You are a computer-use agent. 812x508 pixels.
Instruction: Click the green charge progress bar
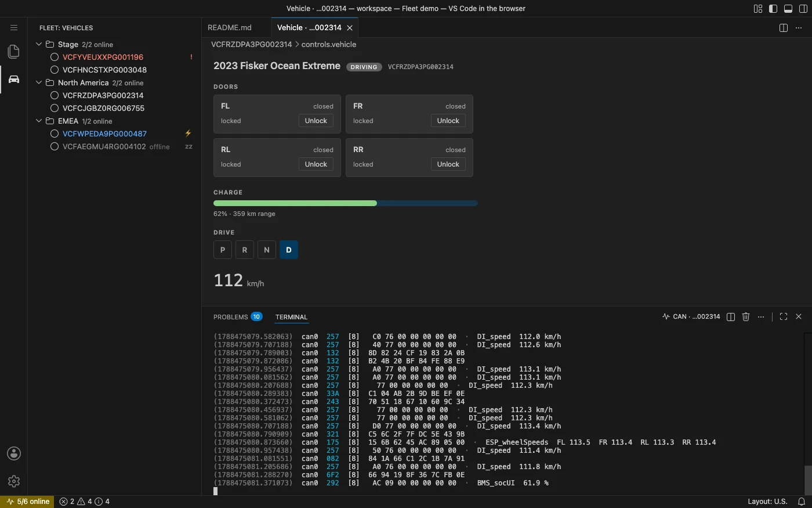pos(295,203)
